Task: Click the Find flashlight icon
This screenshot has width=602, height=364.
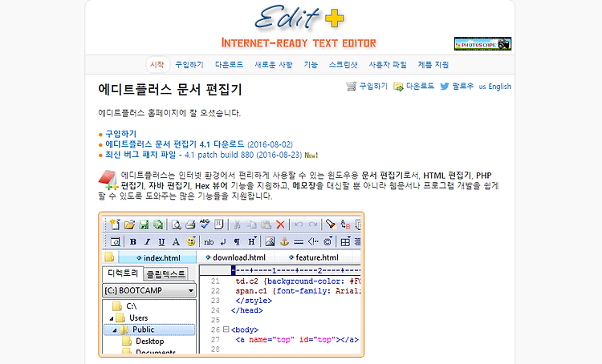Action: [331, 224]
